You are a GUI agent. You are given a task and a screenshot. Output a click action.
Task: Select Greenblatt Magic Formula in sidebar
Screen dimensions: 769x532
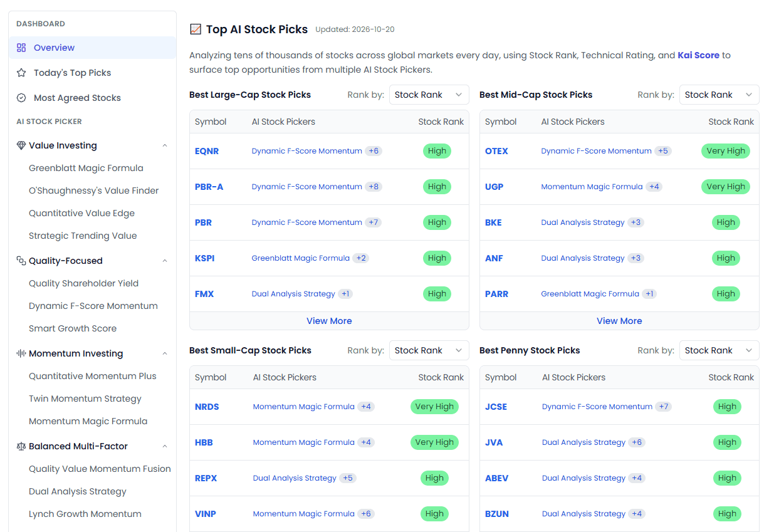(x=86, y=168)
